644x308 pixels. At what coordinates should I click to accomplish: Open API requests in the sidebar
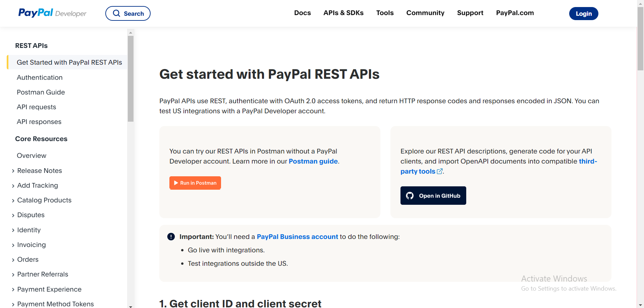point(37,107)
